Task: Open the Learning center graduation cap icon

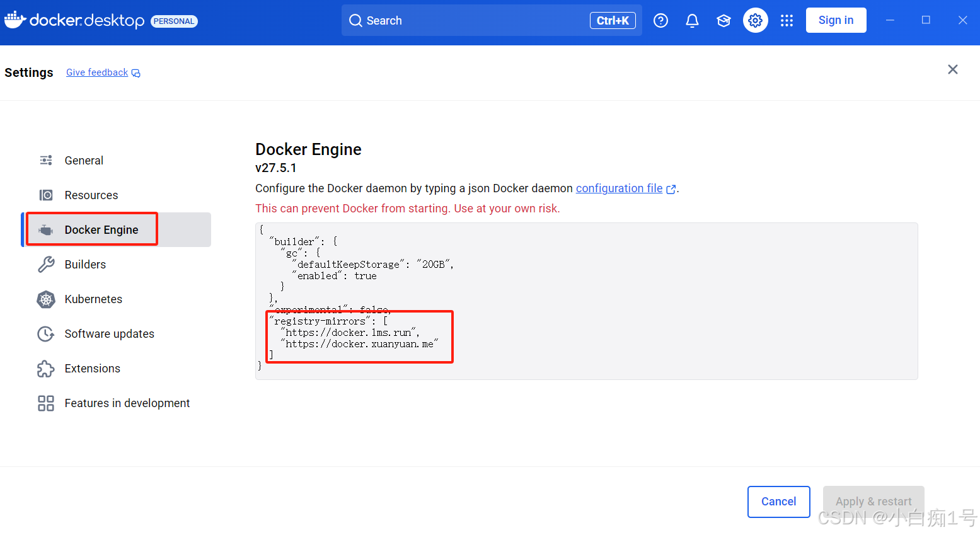Action: 723,21
